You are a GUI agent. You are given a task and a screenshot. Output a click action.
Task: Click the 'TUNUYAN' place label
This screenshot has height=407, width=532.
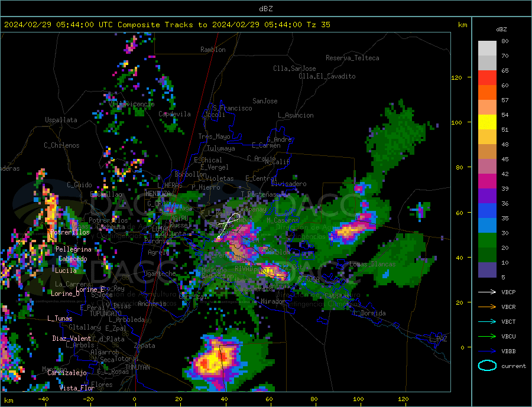(x=137, y=367)
